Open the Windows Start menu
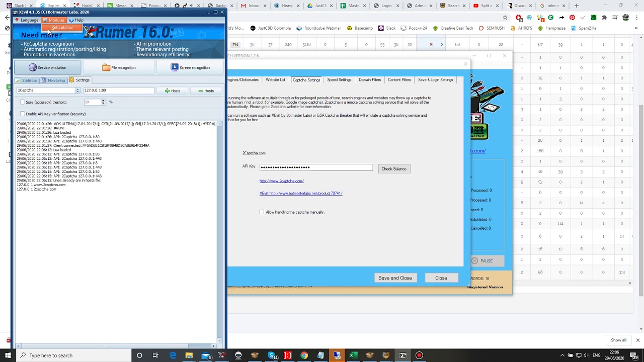The image size is (644, 362). coord(8,355)
